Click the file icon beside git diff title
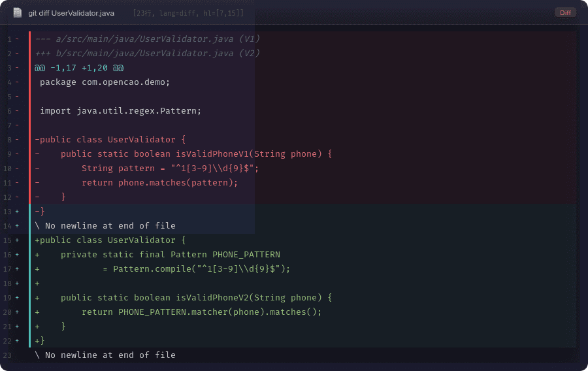Viewport: 588px width, 371px height. [x=17, y=13]
